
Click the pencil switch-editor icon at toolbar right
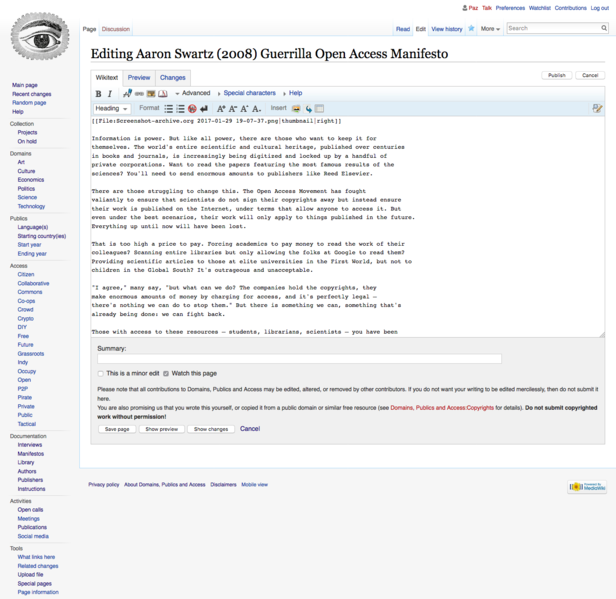coord(597,108)
